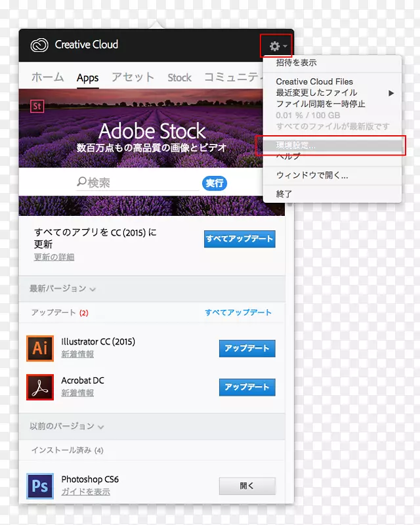Click the 0.01 % / 100 GB storage text
This screenshot has height=525, width=420.
coord(308,115)
